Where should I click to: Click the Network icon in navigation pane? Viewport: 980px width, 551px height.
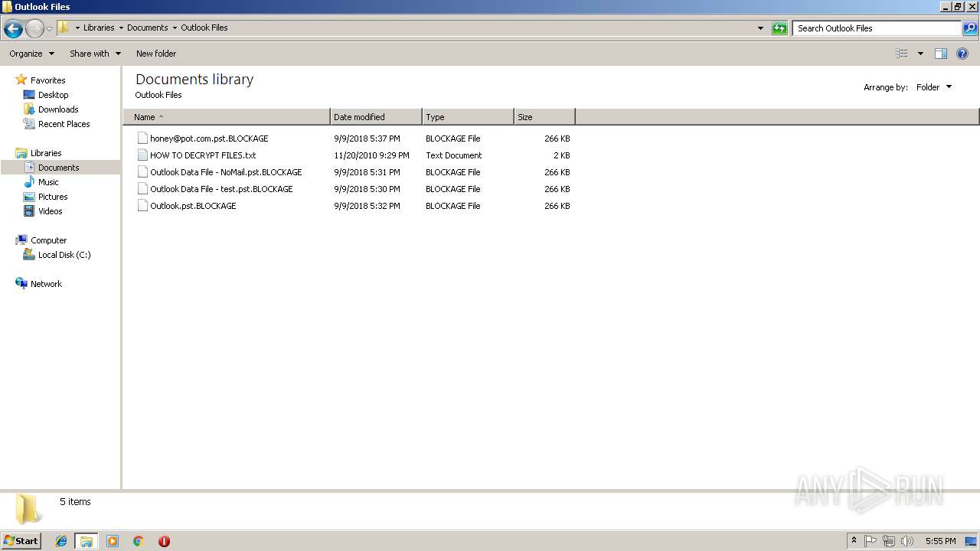point(21,283)
